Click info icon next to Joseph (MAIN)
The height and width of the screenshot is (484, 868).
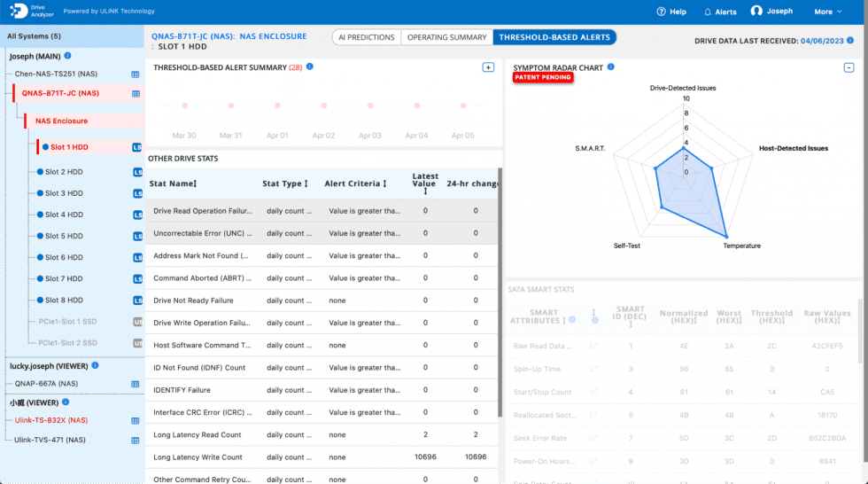pos(67,56)
